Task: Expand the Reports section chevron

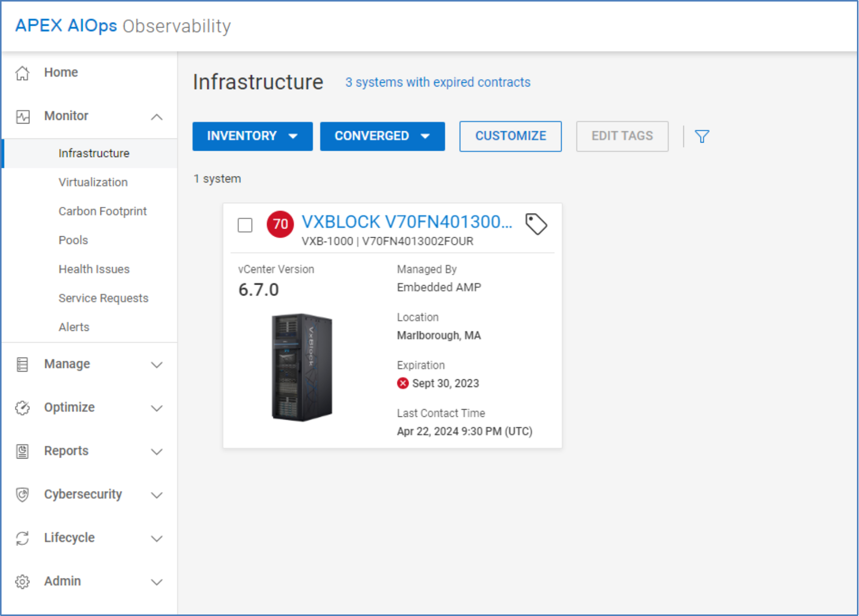Action: click(x=157, y=451)
